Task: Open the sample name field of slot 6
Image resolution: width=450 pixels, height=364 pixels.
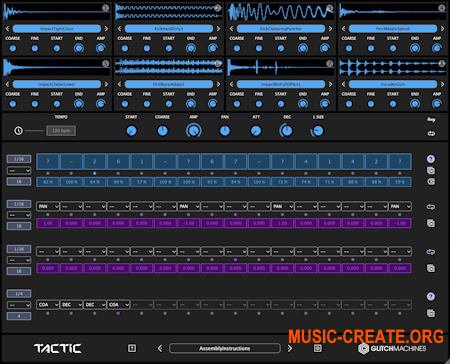Action: pyautogui.click(x=169, y=84)
